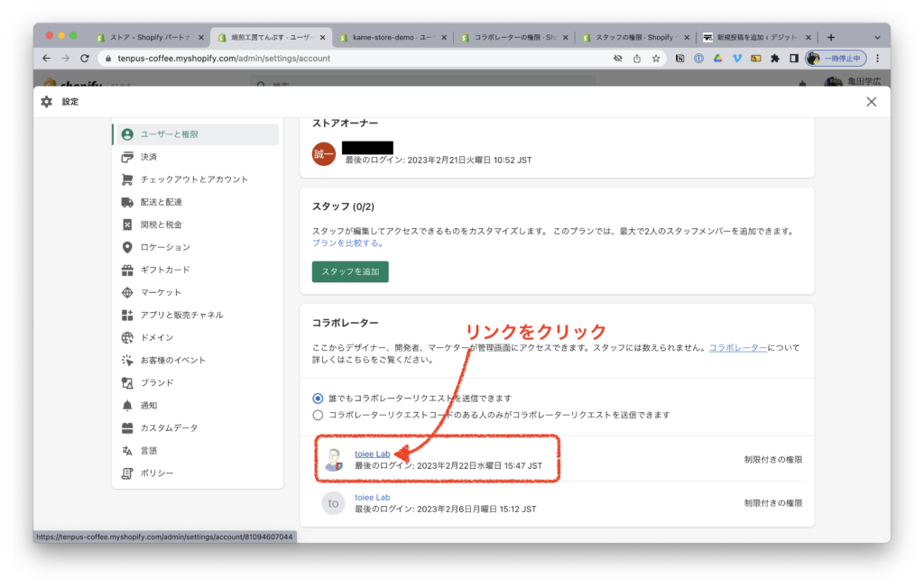Click the アプリと販売チャネル apps icon

pyautogui.click(x=127, y=315)
